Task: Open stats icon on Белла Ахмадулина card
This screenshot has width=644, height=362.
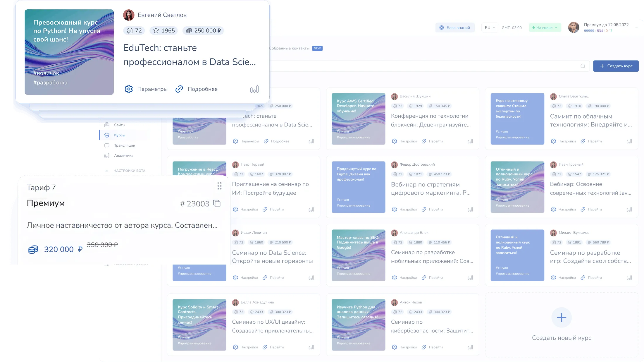Action: point(311,347)
